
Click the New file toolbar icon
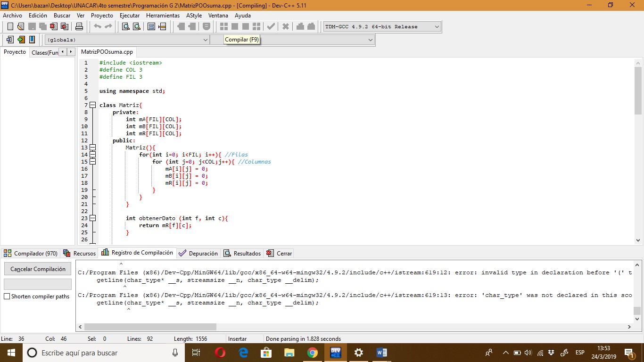(10, 26)
